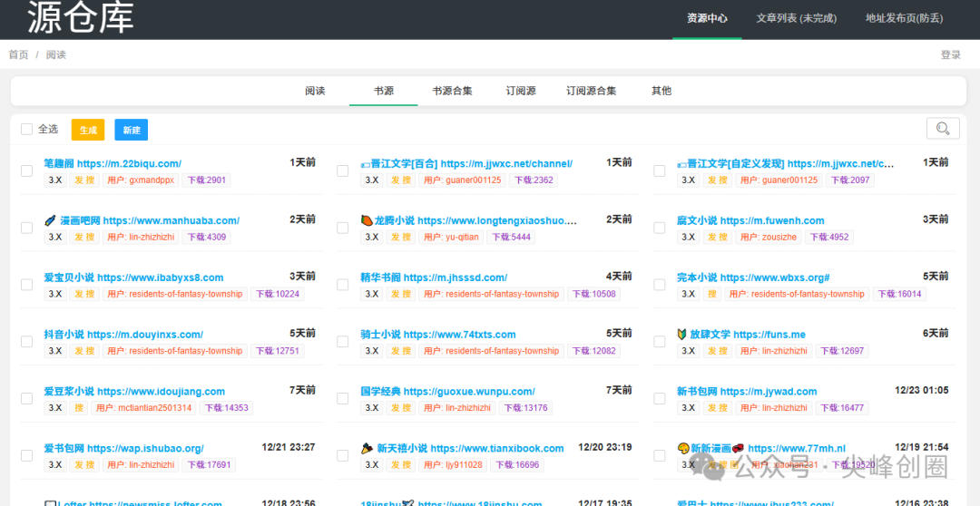Click the 阅读 breadcrumb item
The height and width of the screenshot is (506, 980).
(55, 55)
